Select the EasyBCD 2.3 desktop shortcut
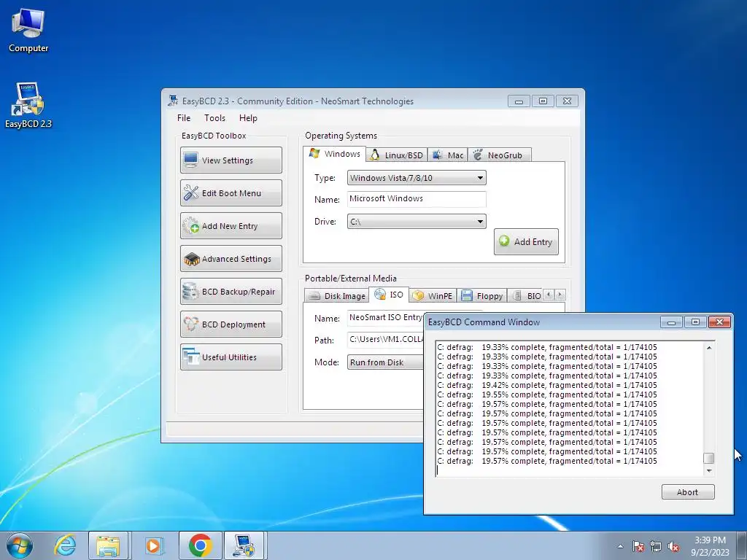The width and height of the screenshot is (747, 560). pyautogui.click(x=28, y=106)
